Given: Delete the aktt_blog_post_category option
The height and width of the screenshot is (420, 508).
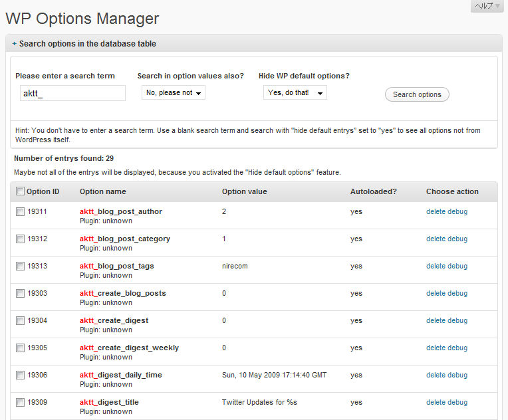Looking at the screenshot, I should tap(436, 239).
